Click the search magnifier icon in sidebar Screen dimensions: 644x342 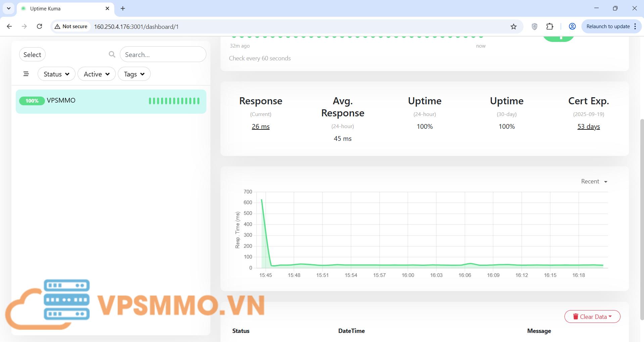tap(112, 54)
